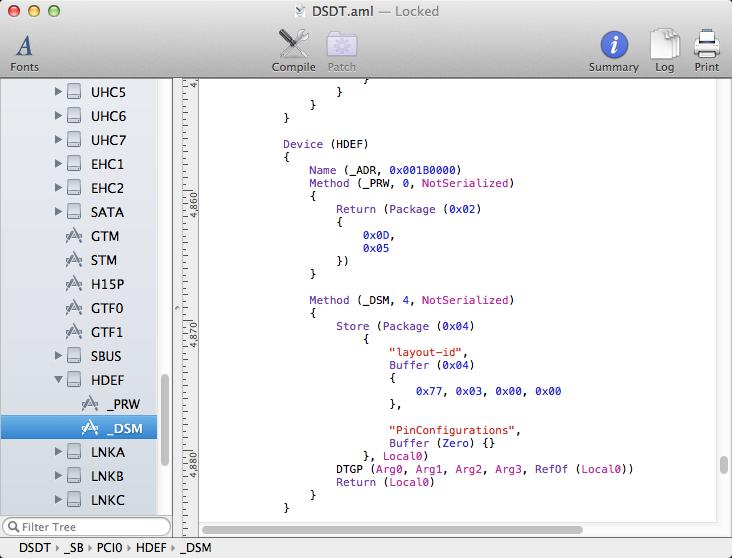
Task: Select the STM method icon
Action: [74, 260]
